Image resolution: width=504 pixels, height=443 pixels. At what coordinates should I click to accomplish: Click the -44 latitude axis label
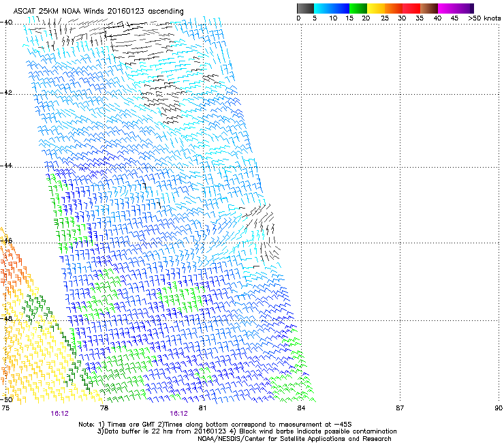(x=6, y=166)
